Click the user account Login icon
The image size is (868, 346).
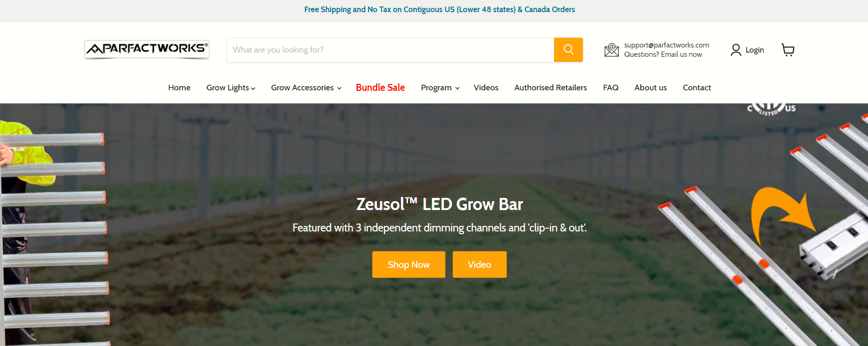coord(736,50)
